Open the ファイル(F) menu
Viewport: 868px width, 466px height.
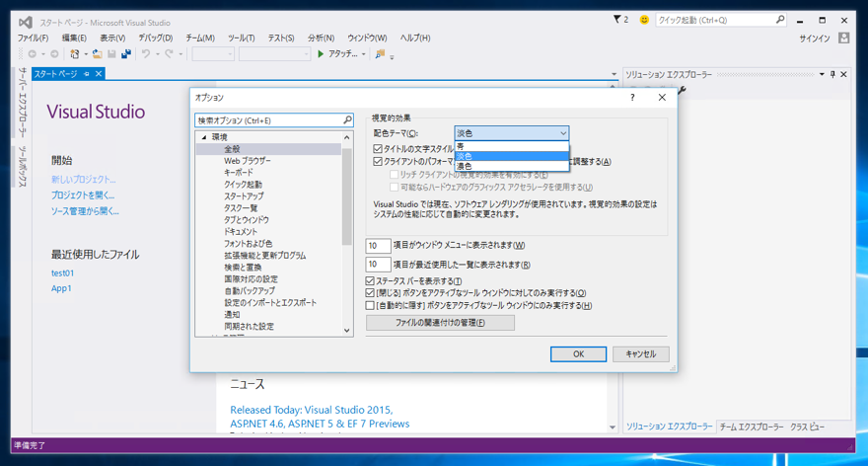click(33, 38)
